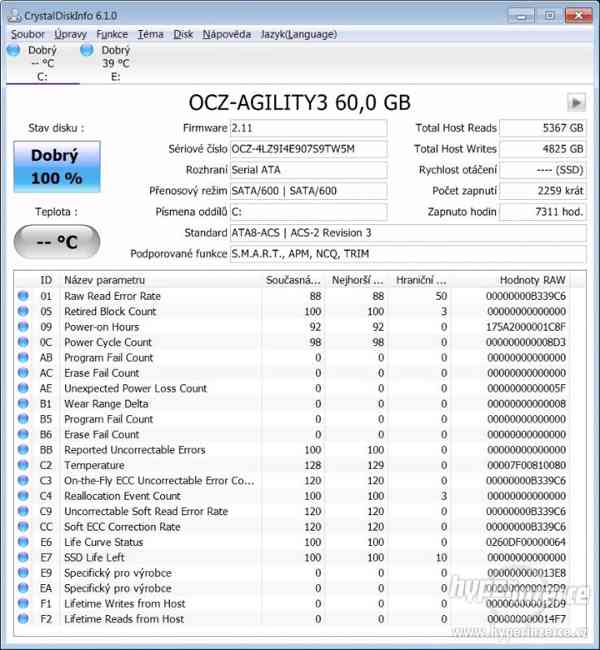Image resolution: width=600 pixels, height=650 pixels.
Task: Click RAW value 00007F00810080 in Temperature row
Action: click(x=527, y=465)
